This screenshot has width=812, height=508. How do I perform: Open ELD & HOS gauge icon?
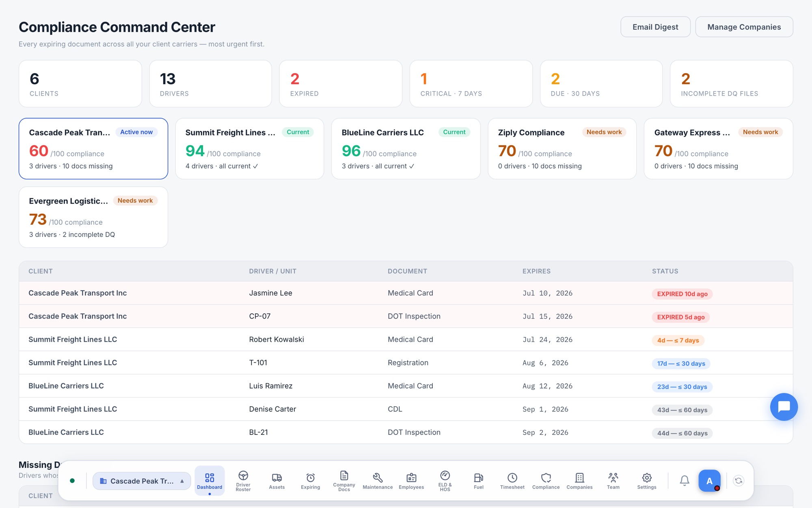coord(445,475)
